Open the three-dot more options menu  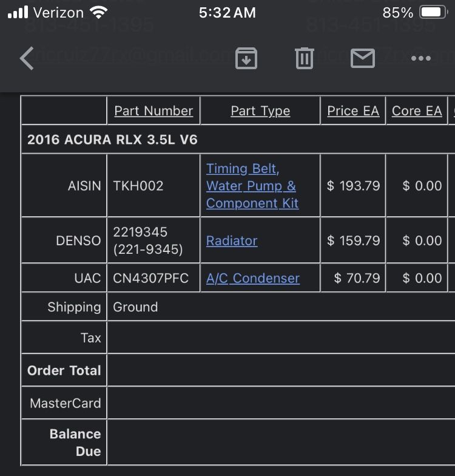point(421,58)
